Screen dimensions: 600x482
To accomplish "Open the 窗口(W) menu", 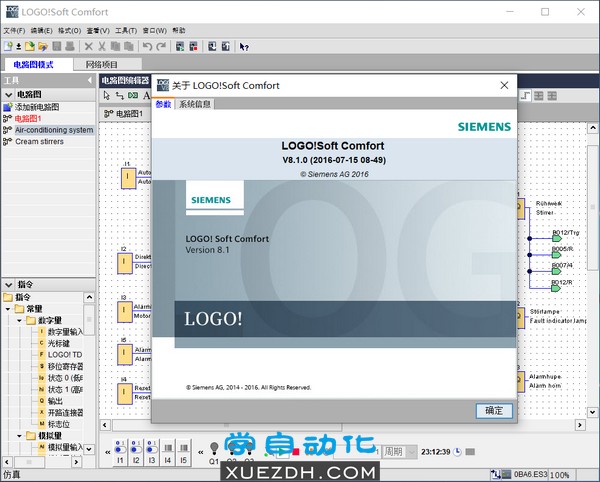I will click(155, 31).
